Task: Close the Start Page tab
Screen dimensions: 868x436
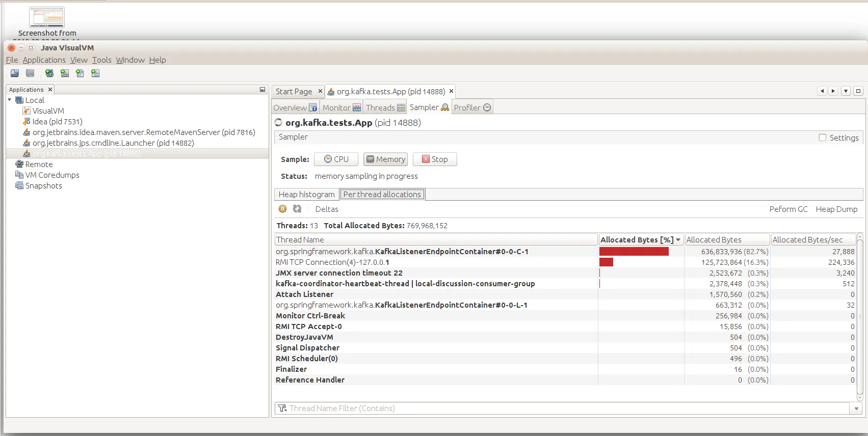Action: pos(320,91)
